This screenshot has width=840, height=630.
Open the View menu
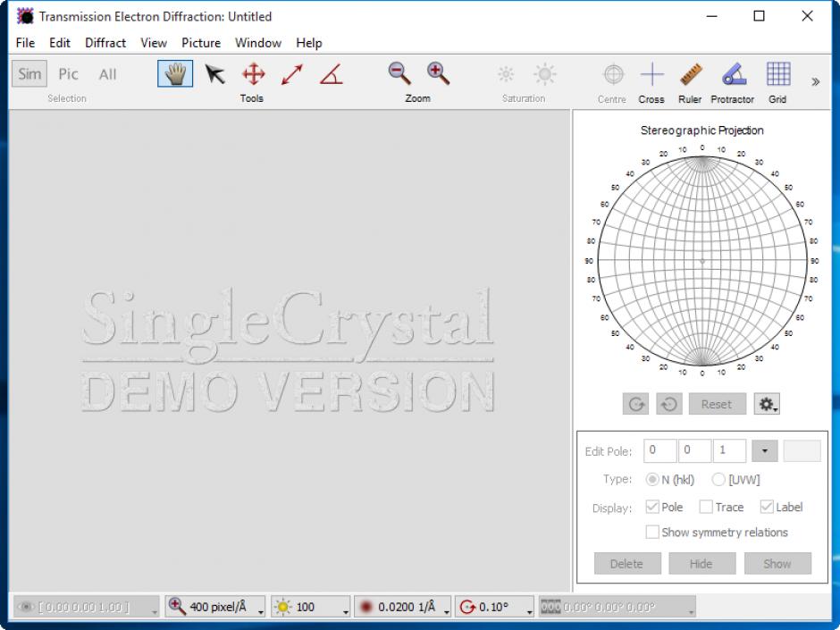pos(154,43)
